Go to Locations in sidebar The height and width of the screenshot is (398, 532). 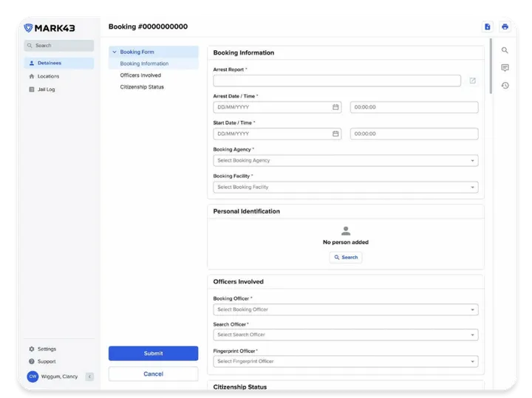point(59,76)
